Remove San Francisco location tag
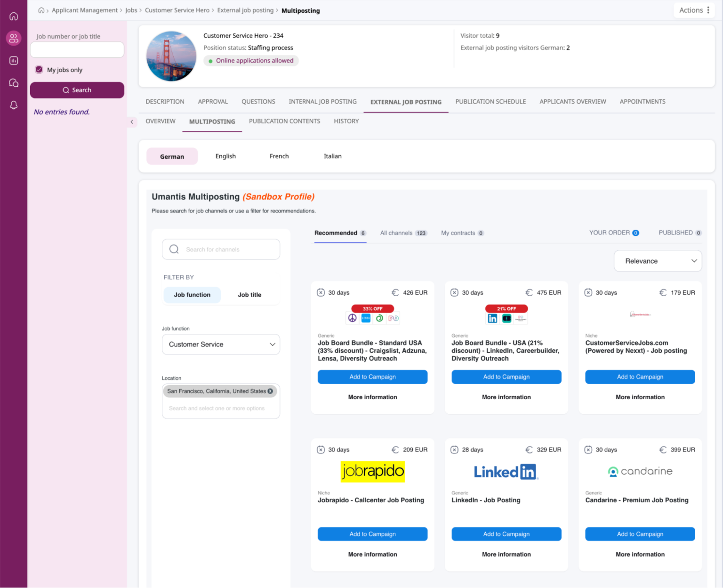 (270, 391)
